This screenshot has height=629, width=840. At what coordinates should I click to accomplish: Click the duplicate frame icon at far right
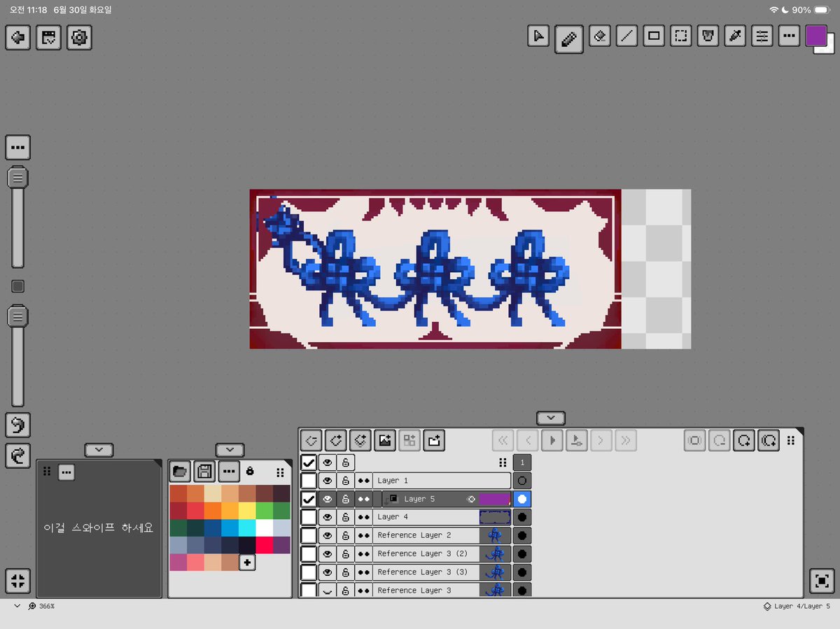pyautogui.click(x=769, y=440)
